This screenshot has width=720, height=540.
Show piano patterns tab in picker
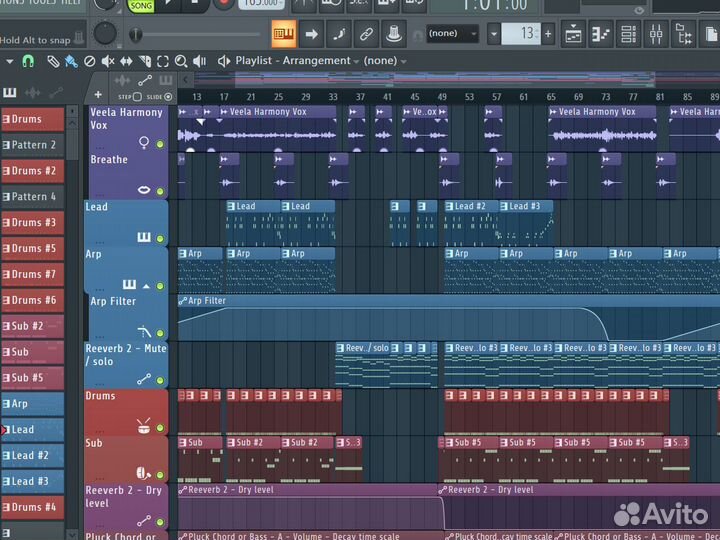[10, 92]
